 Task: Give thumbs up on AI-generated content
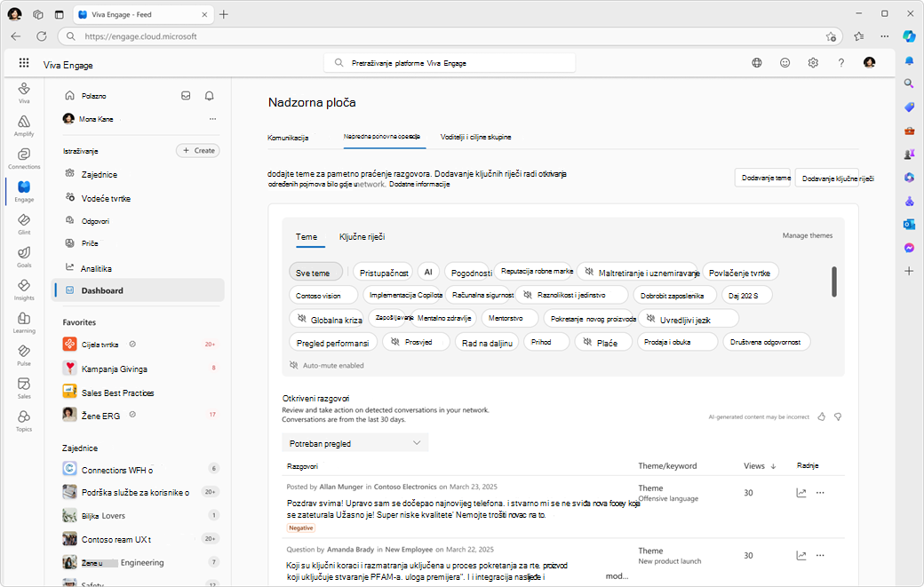(822, 416)
